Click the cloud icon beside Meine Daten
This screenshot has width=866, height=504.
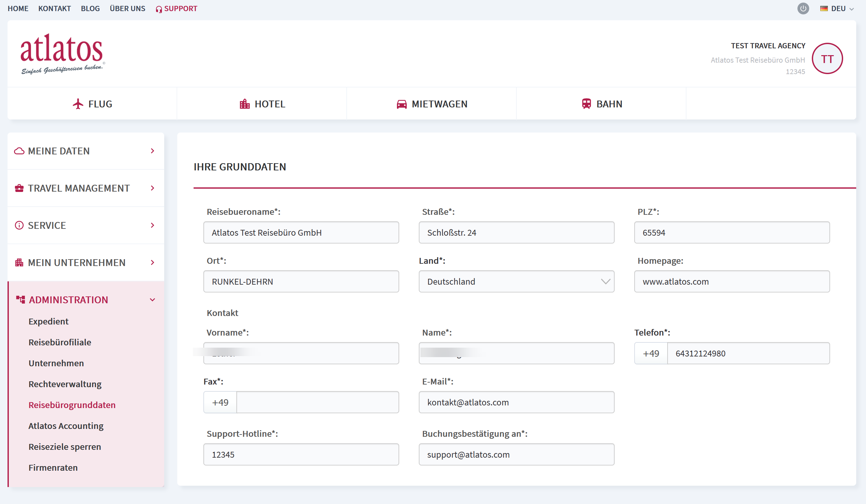pyautogui.click(x=19, y=151)
